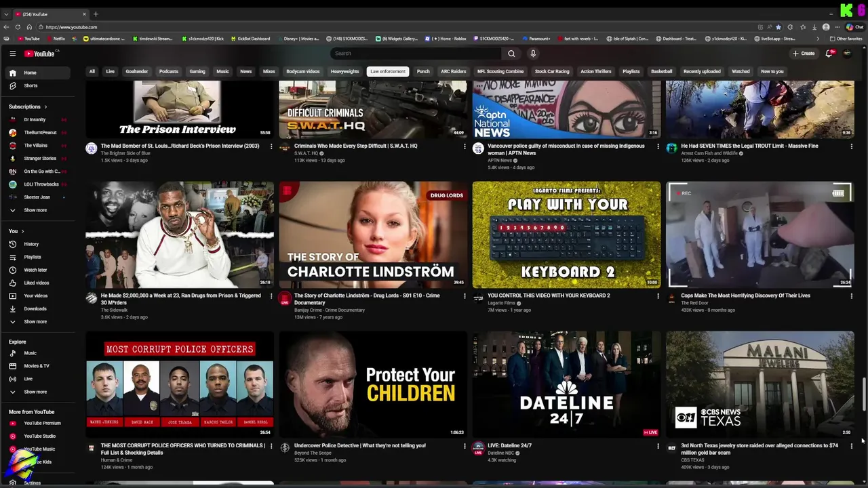Viewport: 868px width, 488px height.
Task: Open options for Charlotte Lindström video
Action: pyautogui.click(x=465, y=296)
